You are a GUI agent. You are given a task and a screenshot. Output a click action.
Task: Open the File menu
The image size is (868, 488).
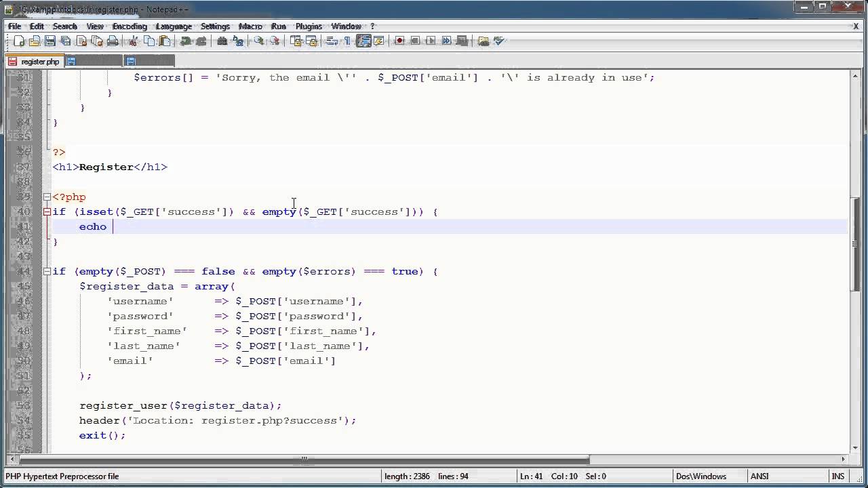click(x=14, y=26)
